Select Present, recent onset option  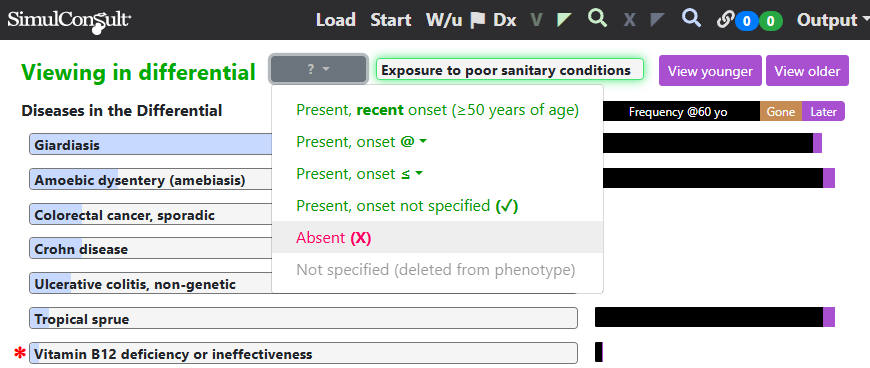click(437, 110)
